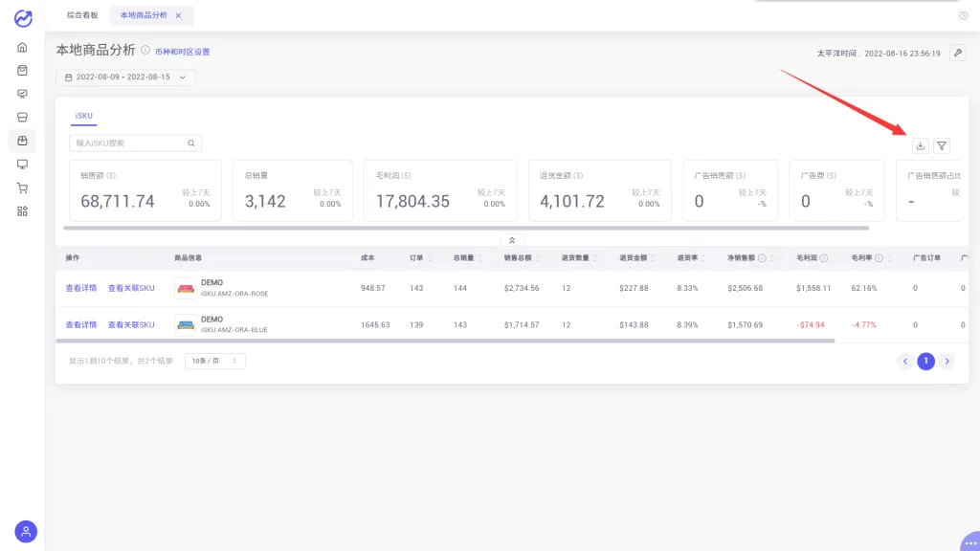The width and height of the screenshot is (980, 551).
Task: Click 查看关联SKU for AMZ-ORA-BLUE
Action: tap(131, 325)
